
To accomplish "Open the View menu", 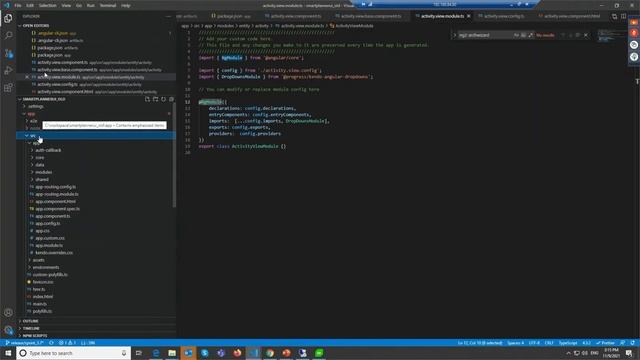I will tap(66, 5).
